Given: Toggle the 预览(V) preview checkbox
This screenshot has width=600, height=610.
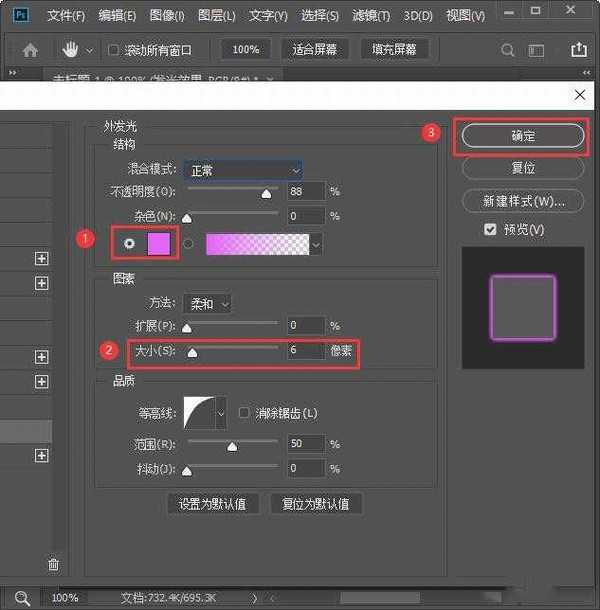Looking at the screenshot, I should 490,230.
